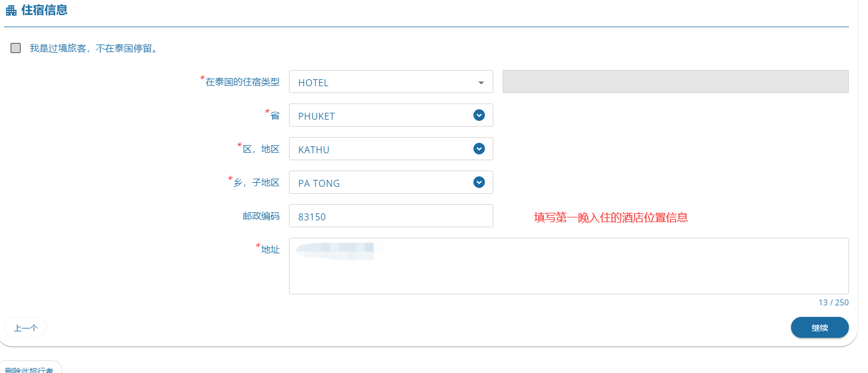Viewport: 868px width, 373px height.
Task: Click the chevron icon on the 区，地区 dropdown
Action: coord(479,149)
